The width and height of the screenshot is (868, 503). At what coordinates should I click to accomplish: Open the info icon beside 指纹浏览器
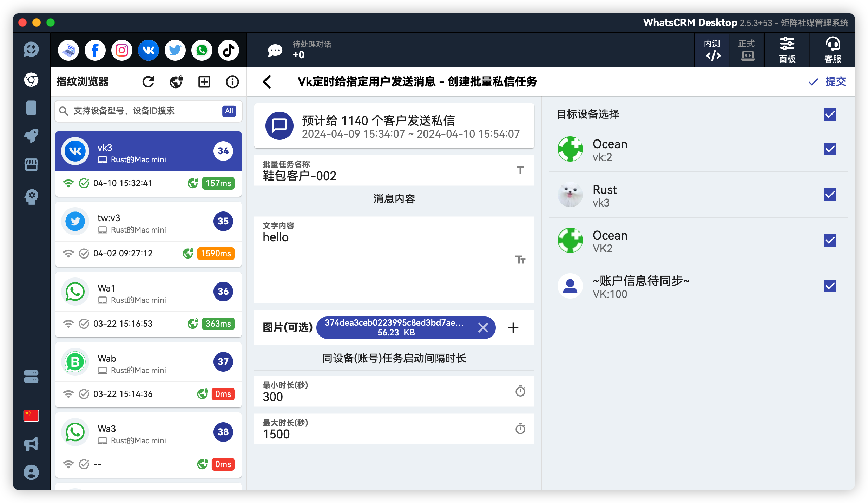(232, 81)
